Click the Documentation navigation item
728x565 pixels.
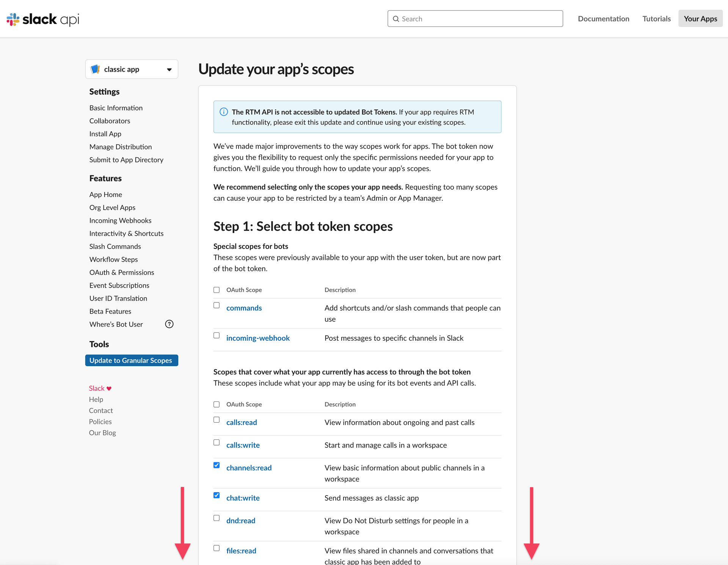pyautogui.click(x=604, y=18)
